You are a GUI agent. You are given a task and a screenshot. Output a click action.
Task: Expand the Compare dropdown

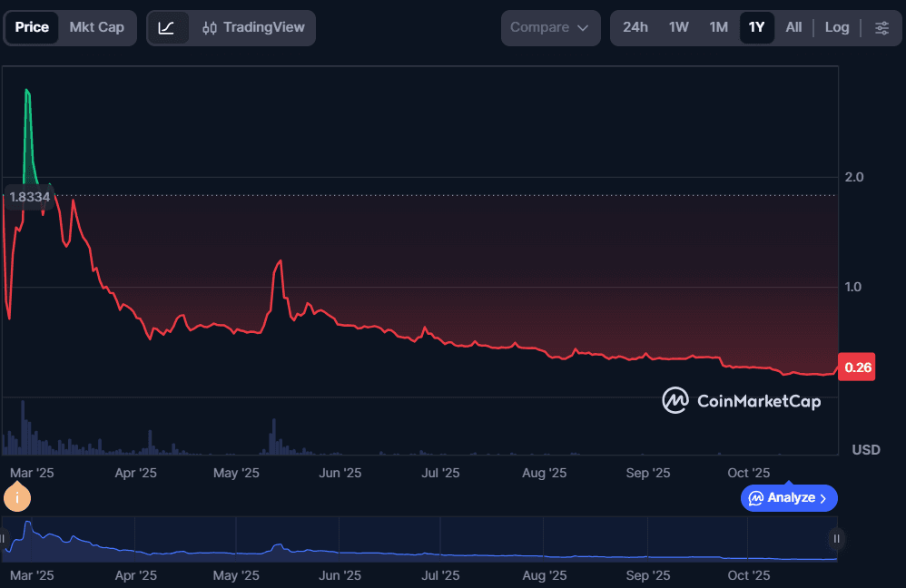[550, 27]
